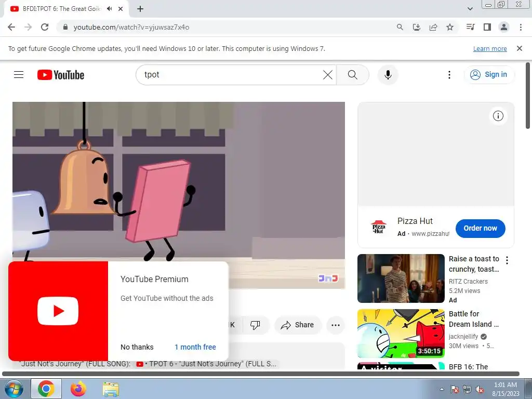Accept the 1 month free offer
532x399 pixels.
click(x=195, y=347)
